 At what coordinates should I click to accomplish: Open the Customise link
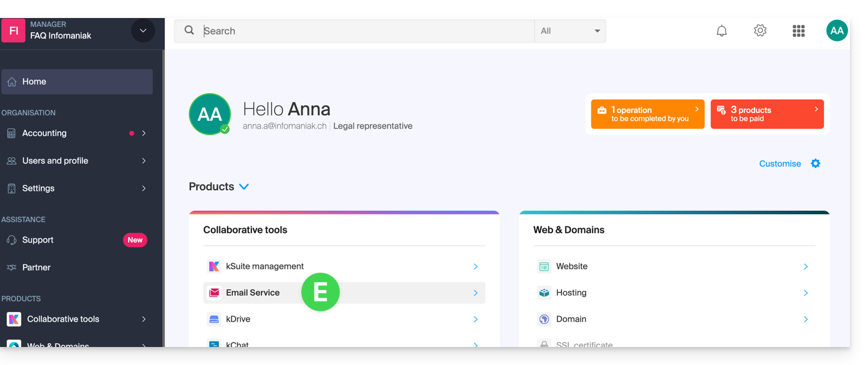click(780, 163)
